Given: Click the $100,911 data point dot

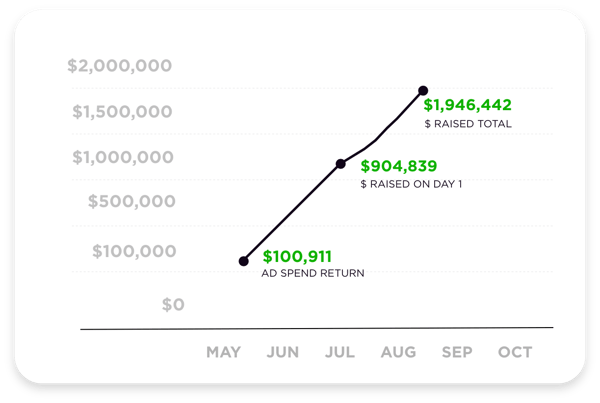Looking at the screenshot, I should tap(244, 261).
